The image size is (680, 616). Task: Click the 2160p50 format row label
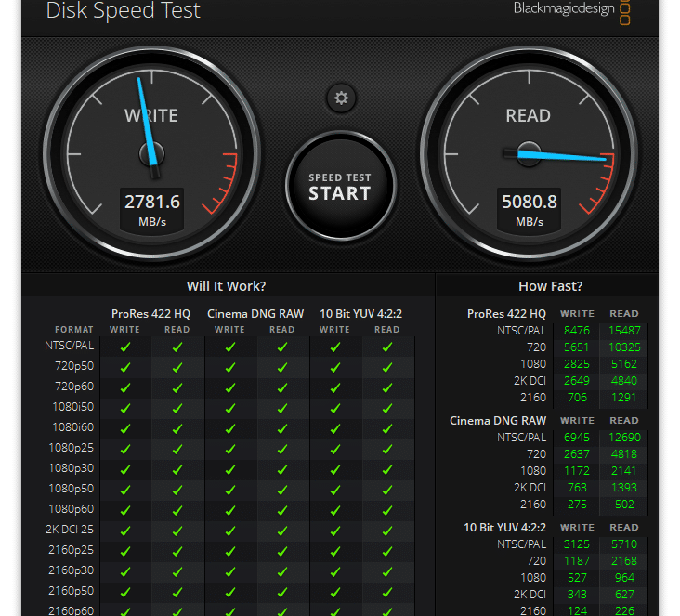pyautogui.click(x=72, y=591)
